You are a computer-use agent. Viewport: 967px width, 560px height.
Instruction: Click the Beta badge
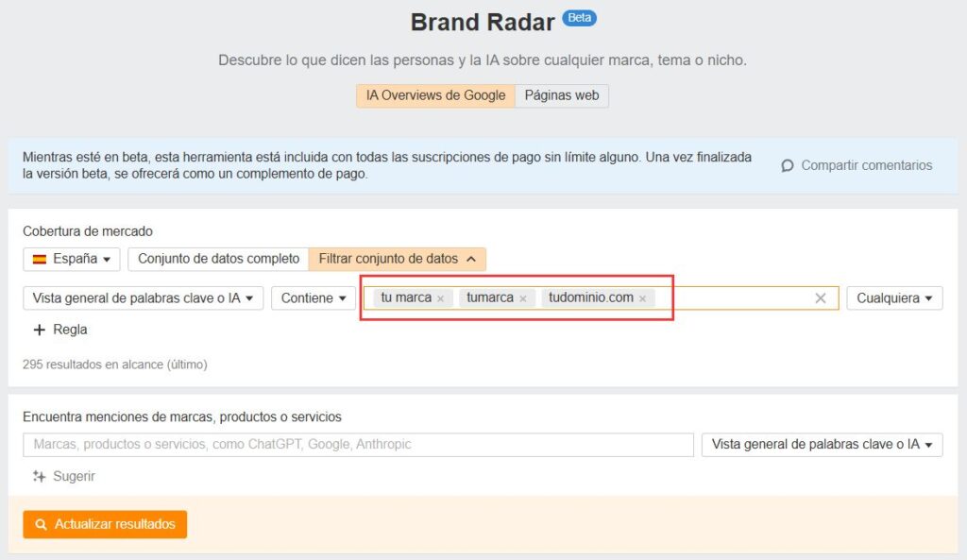click(x=579, y=18)
